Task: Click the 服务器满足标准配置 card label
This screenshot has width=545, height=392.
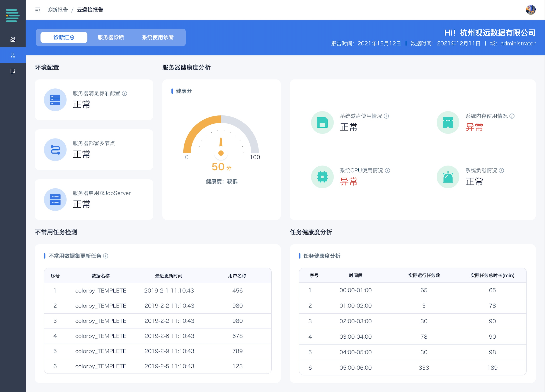Action: click(96, 93)
